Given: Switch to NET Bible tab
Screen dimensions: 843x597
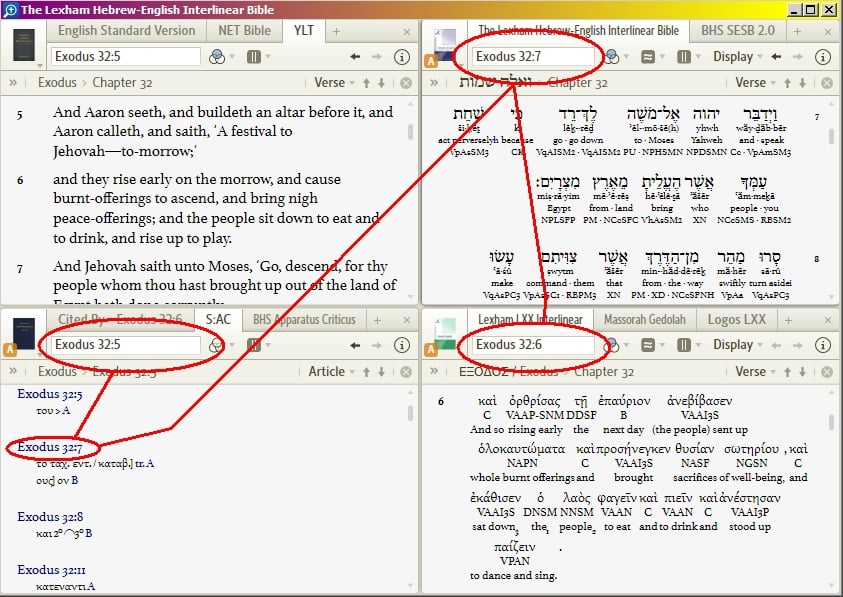Looking at the screenshot, I should (244, 31).
